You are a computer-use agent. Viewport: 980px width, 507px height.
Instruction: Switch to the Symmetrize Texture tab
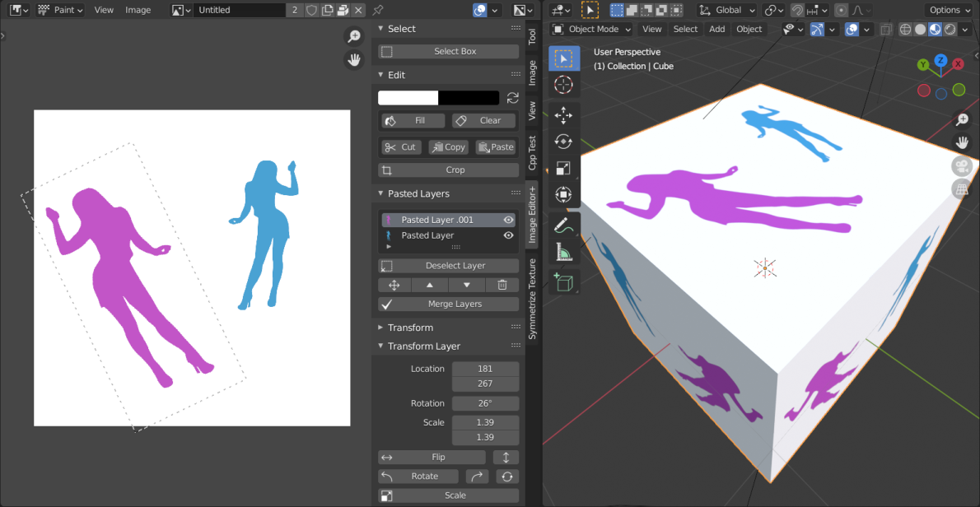[532, 299]
